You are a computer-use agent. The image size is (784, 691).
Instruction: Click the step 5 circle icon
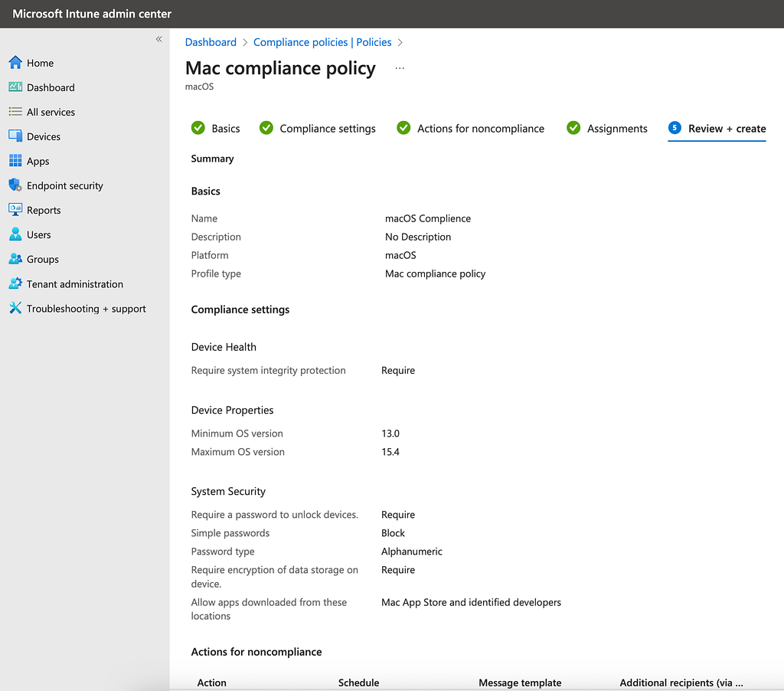pyautogui.click(x=675, y=128)
